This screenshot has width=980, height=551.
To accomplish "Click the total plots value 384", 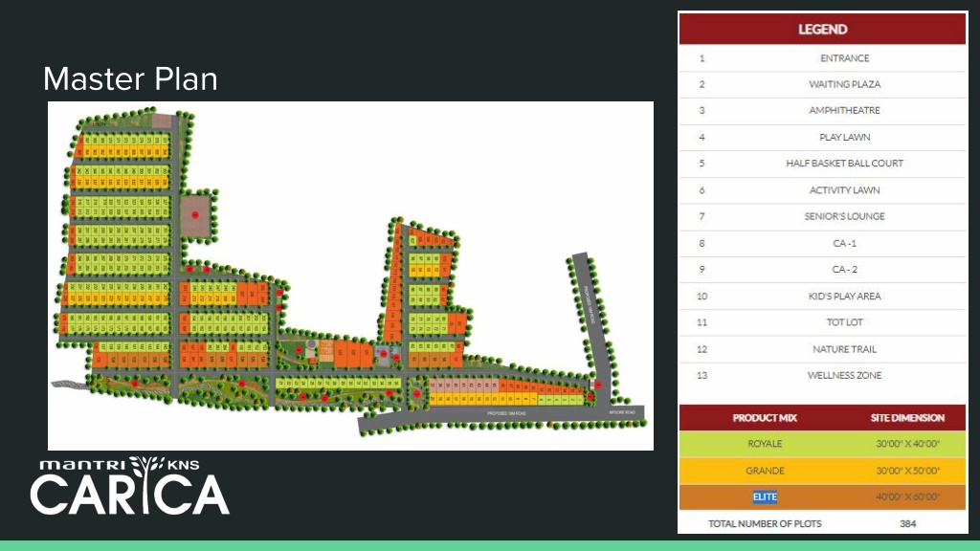I will coord(907,524).
